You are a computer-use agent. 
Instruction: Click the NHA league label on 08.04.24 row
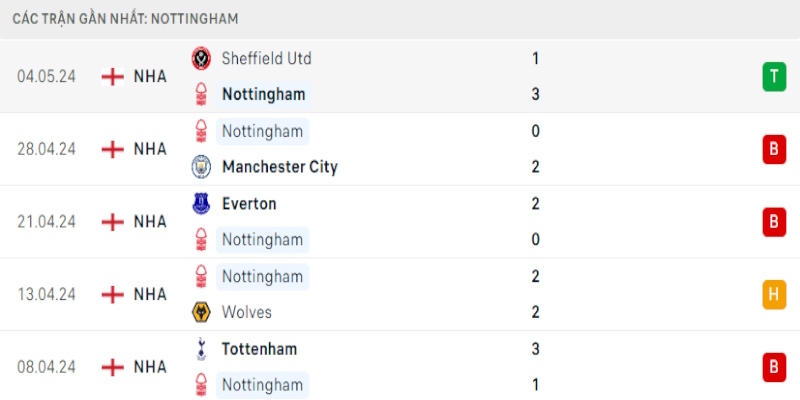point(150,367)
